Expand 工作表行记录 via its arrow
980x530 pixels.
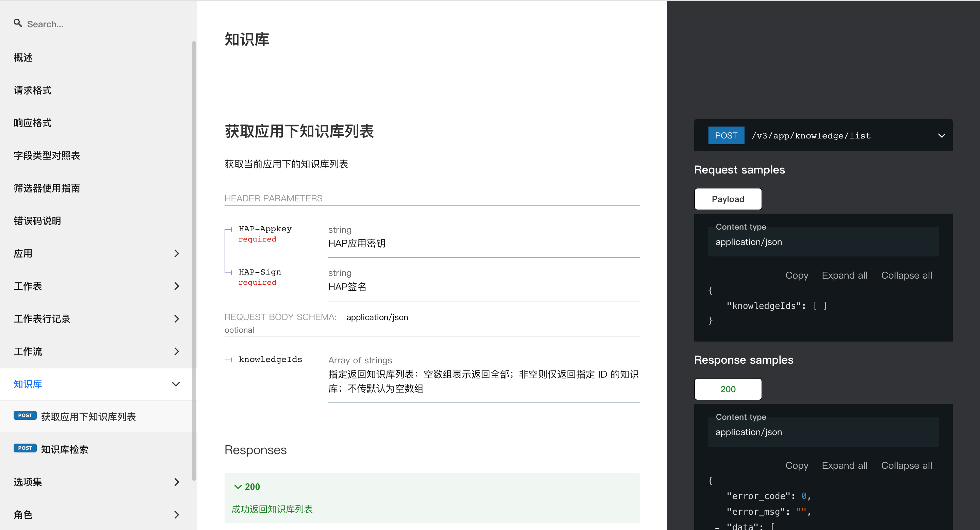pyautogui.click(x=176, y=319)
